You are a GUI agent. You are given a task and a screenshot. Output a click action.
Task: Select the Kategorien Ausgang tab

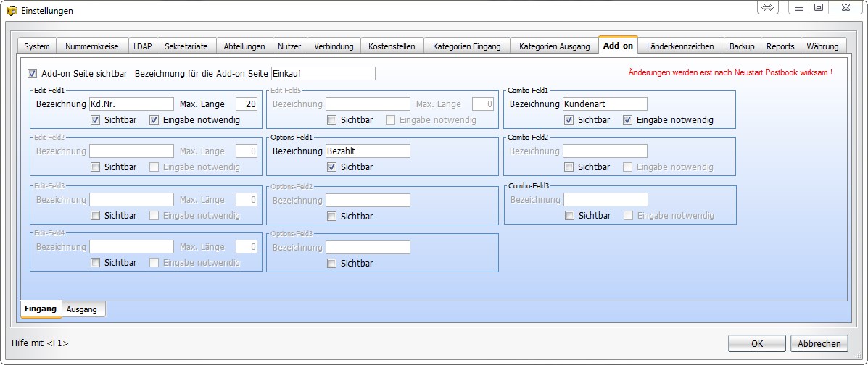(554, 46)
